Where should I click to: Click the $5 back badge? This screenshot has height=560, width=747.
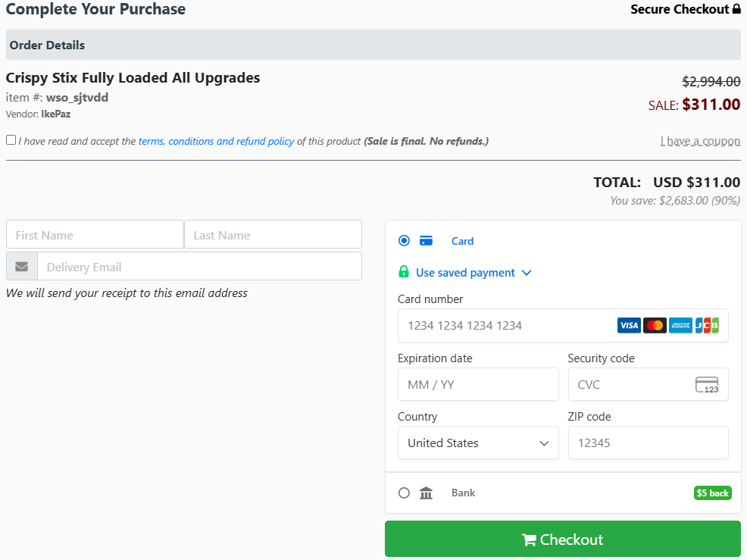tap(712, 493)
